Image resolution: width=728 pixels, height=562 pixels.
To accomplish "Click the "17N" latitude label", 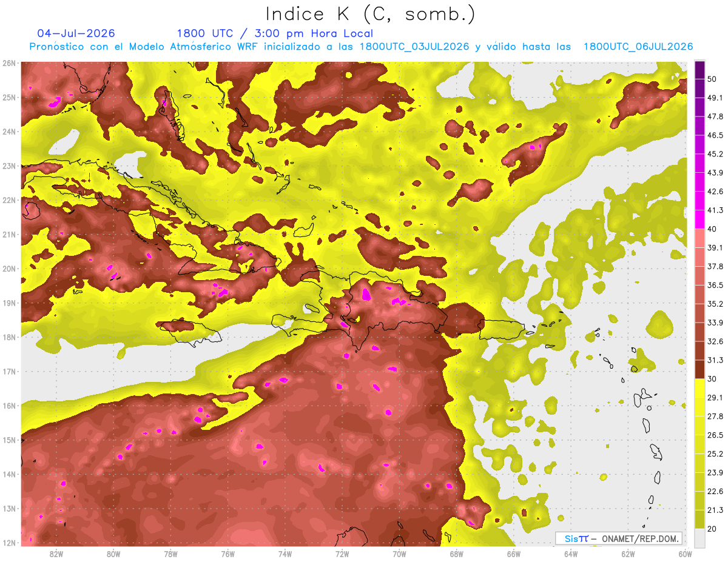I will tap(8, 371).
